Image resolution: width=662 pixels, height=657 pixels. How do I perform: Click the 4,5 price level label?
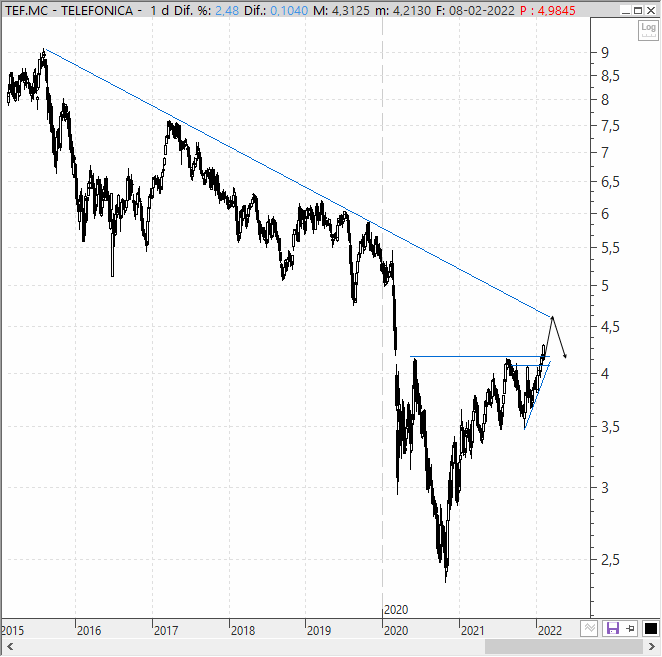(x=610, y=326)
